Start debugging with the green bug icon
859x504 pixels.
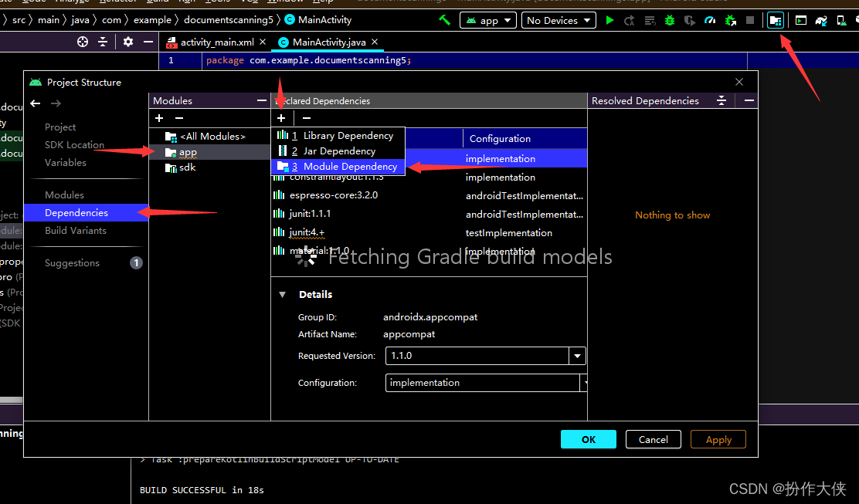(670, 20)
